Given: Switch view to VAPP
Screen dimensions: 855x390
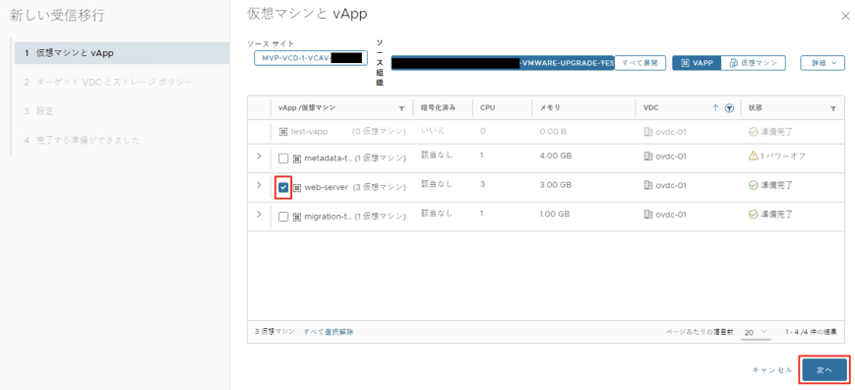Looking at the screenshot, I should pos(697,63).
